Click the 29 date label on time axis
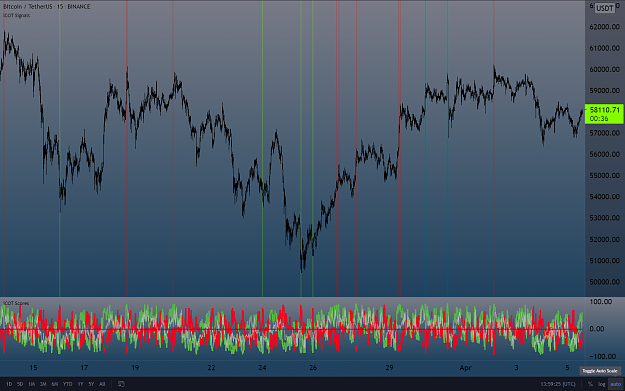Screen dimensions: 625x391 click(x=389, y=368)
